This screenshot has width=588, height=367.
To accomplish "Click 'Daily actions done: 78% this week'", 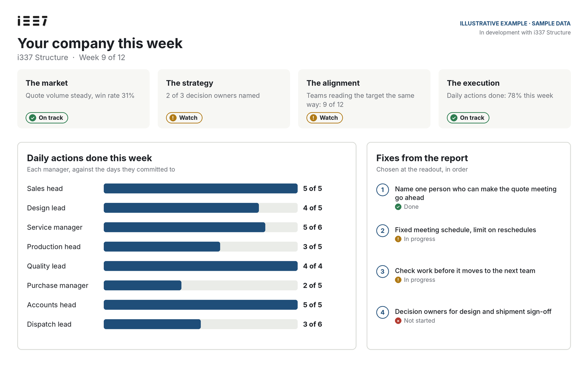I will coord(500,96).
